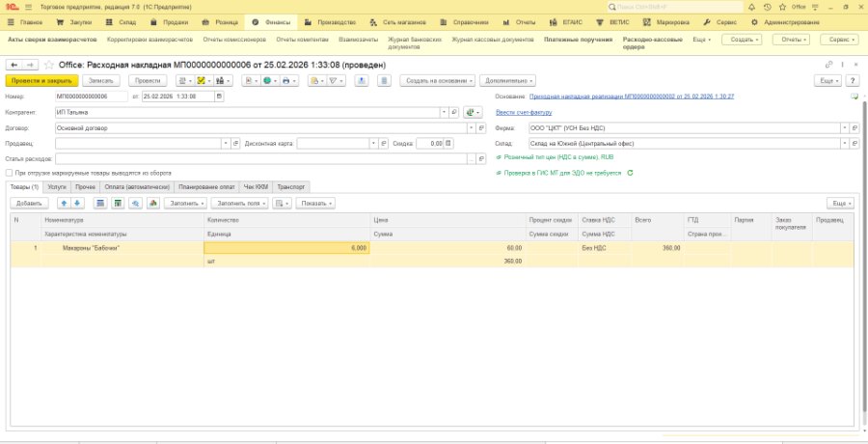This screenshot has width=868, height=444.
Task: Switch to the Транспорт tab
Action: (291, 187)
